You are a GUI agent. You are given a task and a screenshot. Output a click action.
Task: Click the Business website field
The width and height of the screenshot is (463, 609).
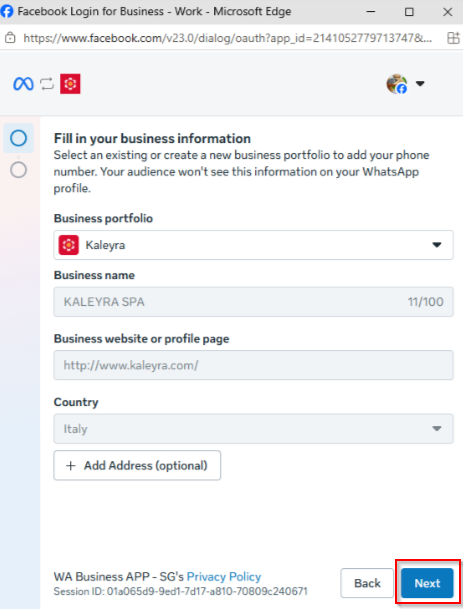click(253, 365)
